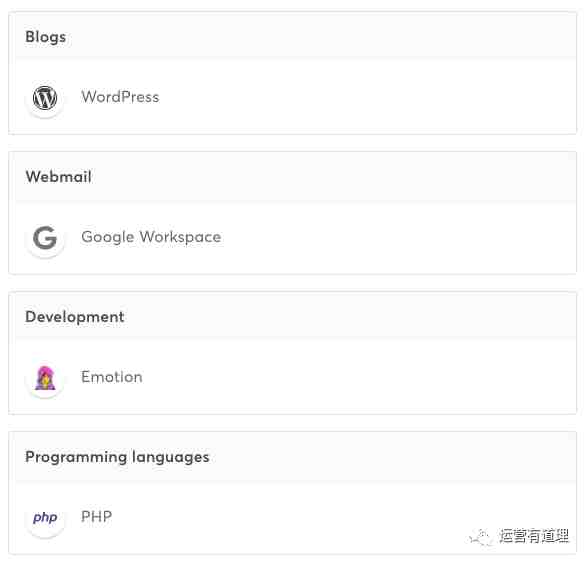Select the Programming languages category heading
The image size is (587, 562).
pyautogui.click(x=117, y=457)
